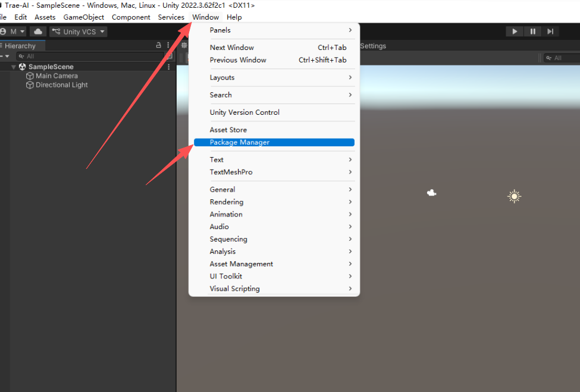
Task: Open the account M dropdown
Action: click(x=14, y=32)
